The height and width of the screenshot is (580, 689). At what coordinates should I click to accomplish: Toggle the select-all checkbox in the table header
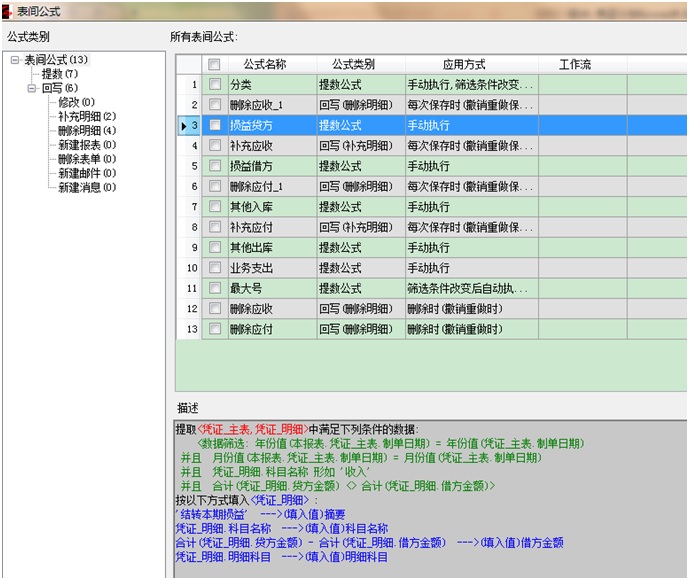point(214,64)
